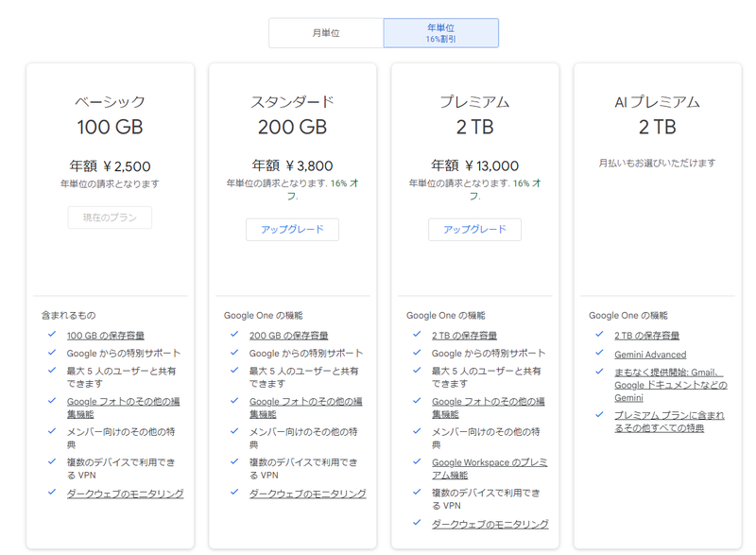The height and width of the screenshot is (555, 756).
Task: Click 複数のデバイスで利用できる VPN in プレミアム card
Action: click(486, 499)
